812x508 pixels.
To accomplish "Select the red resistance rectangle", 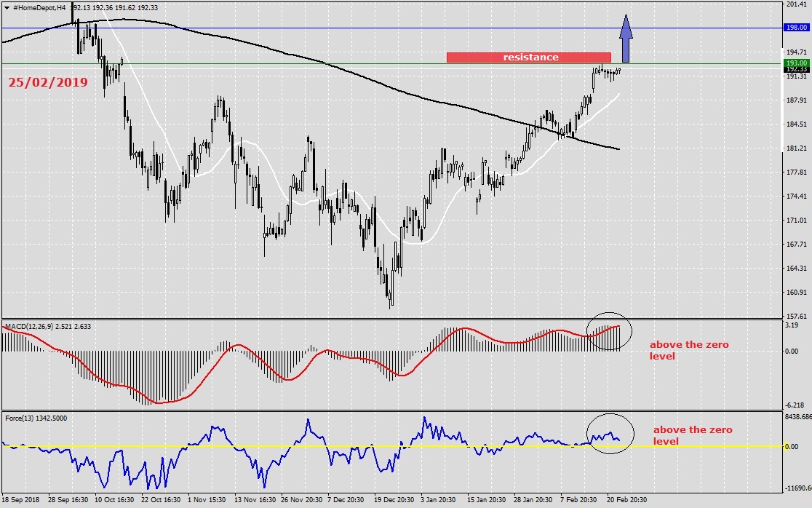I will [x=528, y=57].
